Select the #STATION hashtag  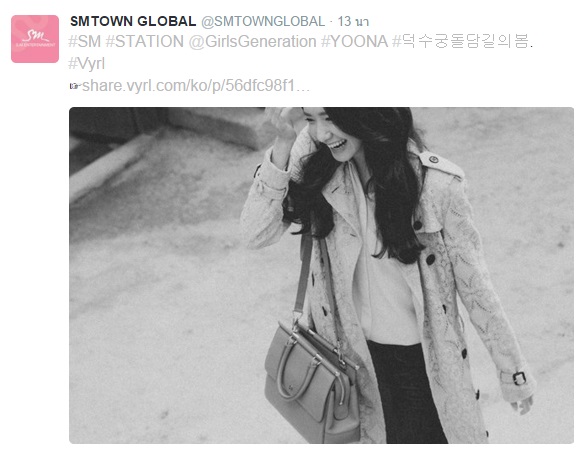[x=145, y=41]
